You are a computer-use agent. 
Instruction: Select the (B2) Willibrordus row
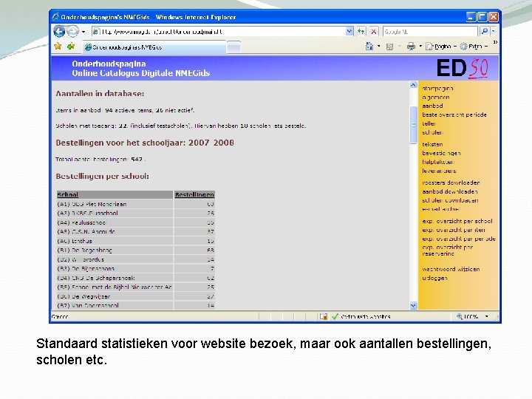(136, 259)
